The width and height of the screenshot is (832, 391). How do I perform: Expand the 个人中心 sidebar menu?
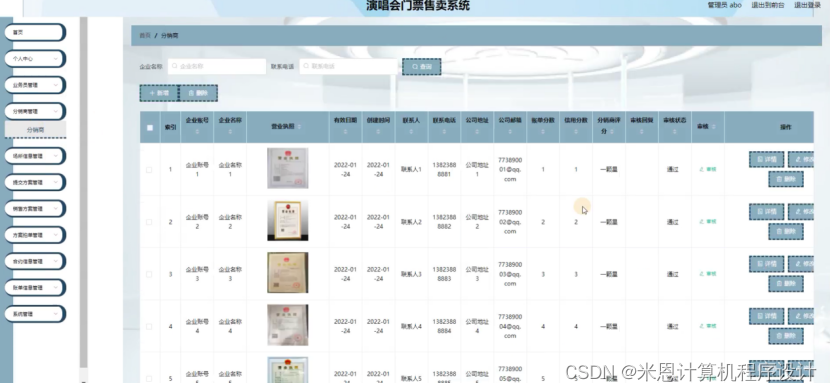[x=35, y=59]
